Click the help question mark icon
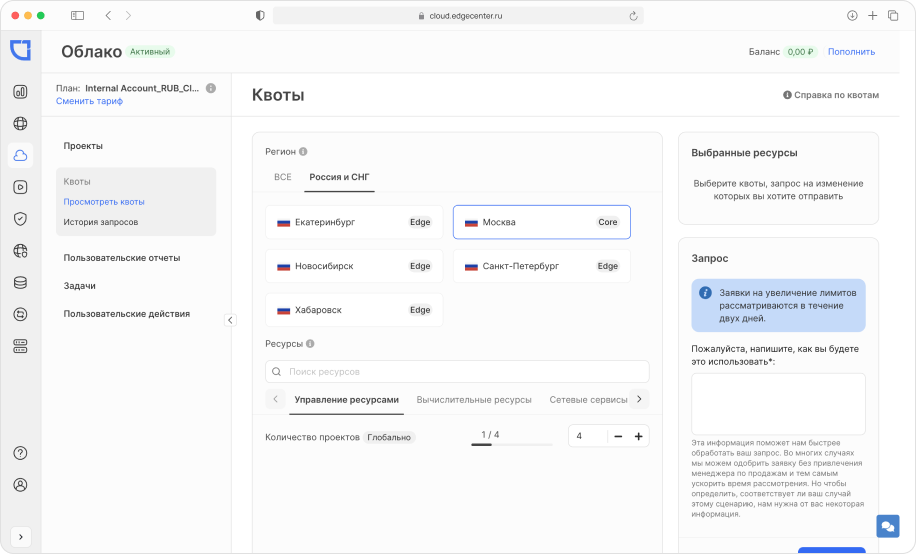The image size is (916, 554). tap(20, 453)
